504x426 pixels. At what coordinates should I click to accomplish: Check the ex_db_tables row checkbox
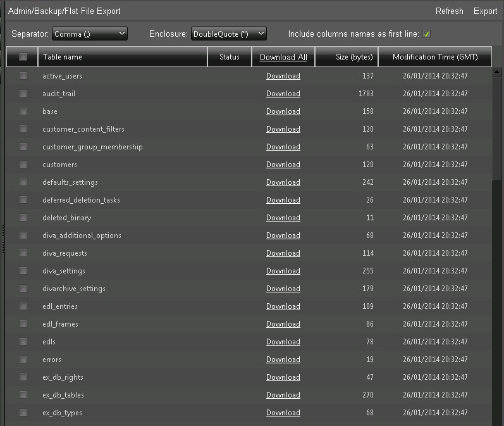23,394
